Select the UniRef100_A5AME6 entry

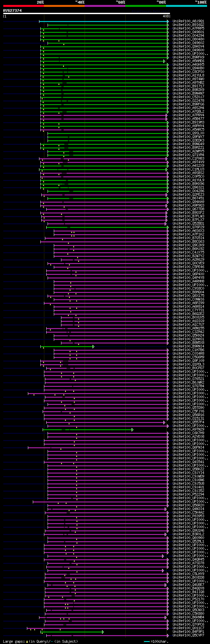[188, 61]
